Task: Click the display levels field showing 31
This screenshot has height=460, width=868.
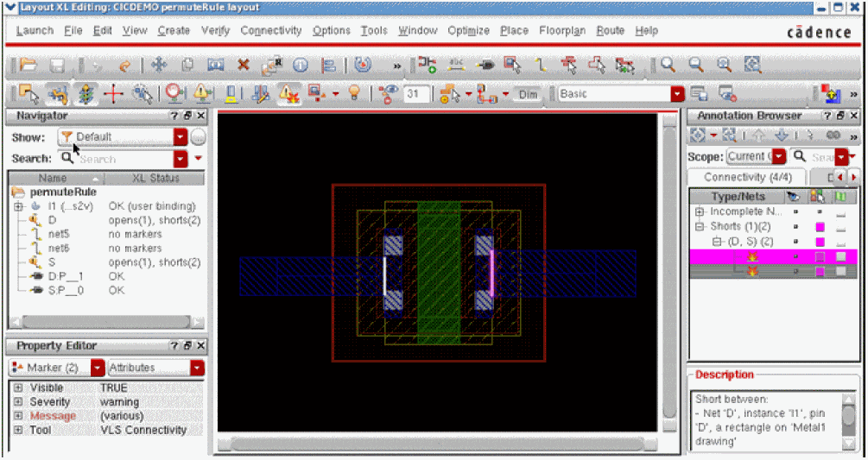Action: (416, 94)
